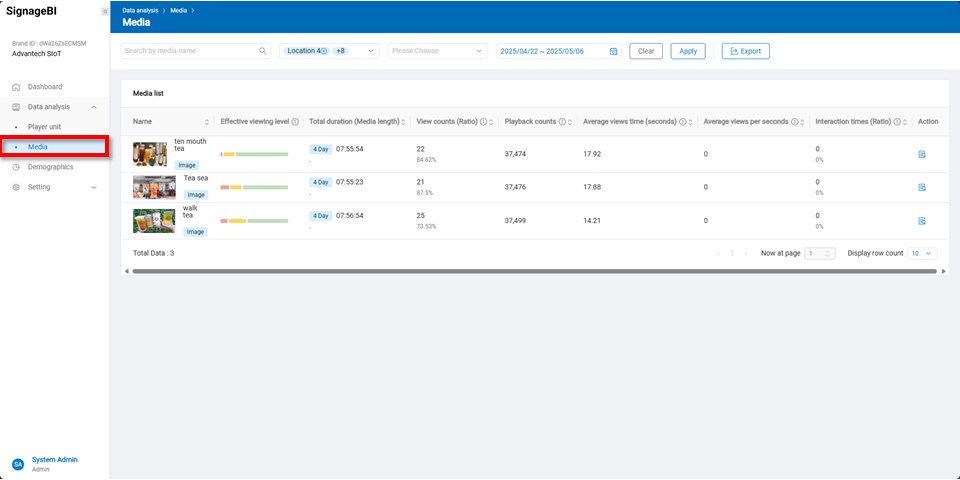This screenshot has height=480, width=960.
Task: Sort the list by Name column
Action: (207, 122)
